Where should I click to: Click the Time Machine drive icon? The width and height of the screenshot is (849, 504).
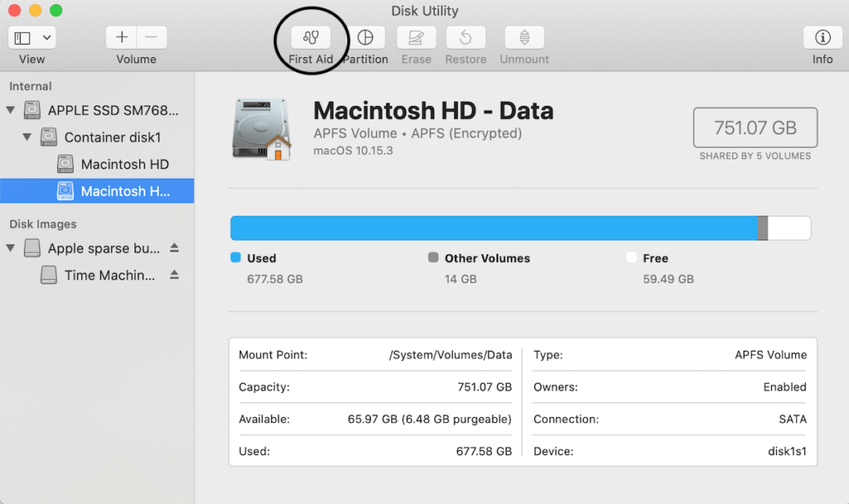tap(49, 275)
